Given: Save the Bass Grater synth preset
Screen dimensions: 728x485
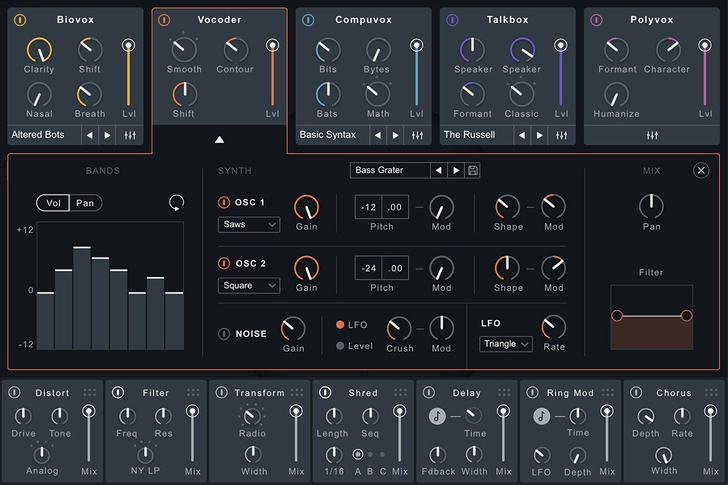Looking at the screenshot, I should pos(473,171).
